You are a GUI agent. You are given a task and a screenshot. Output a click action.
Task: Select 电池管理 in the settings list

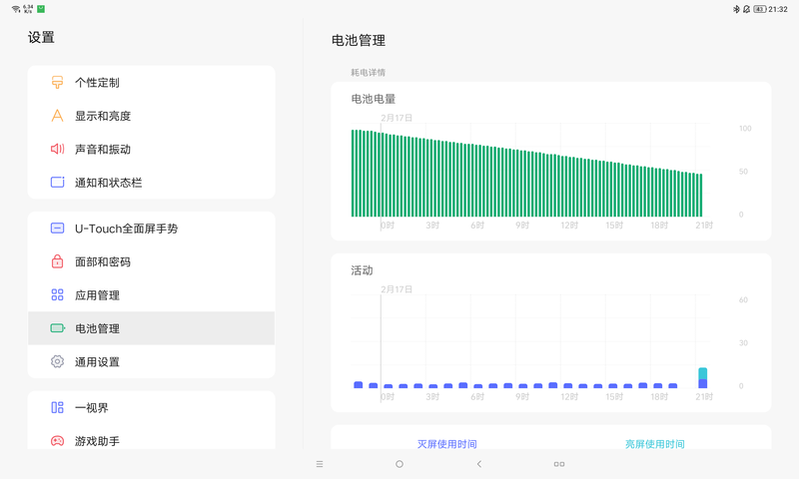pos(97,328)
